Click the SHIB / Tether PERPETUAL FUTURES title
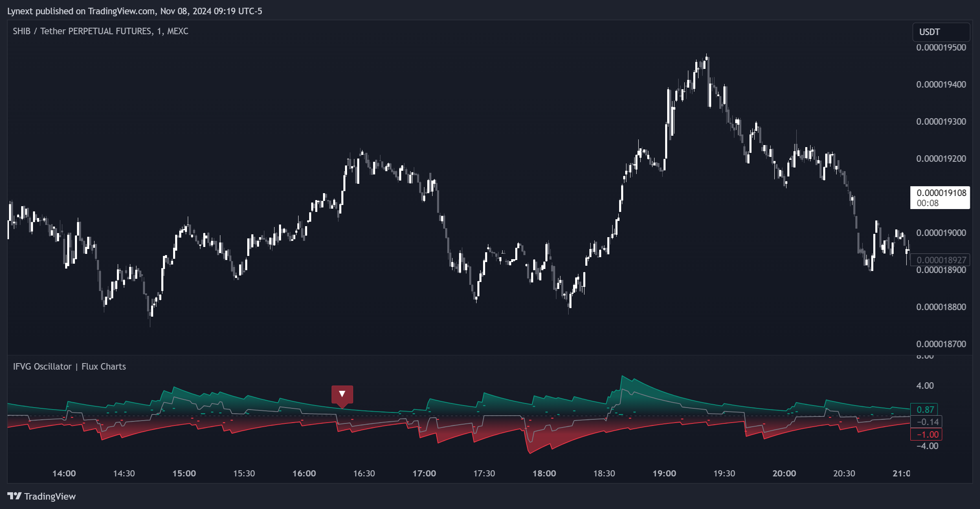This screenshot has width=980, height=509. [x=100, y=31]
